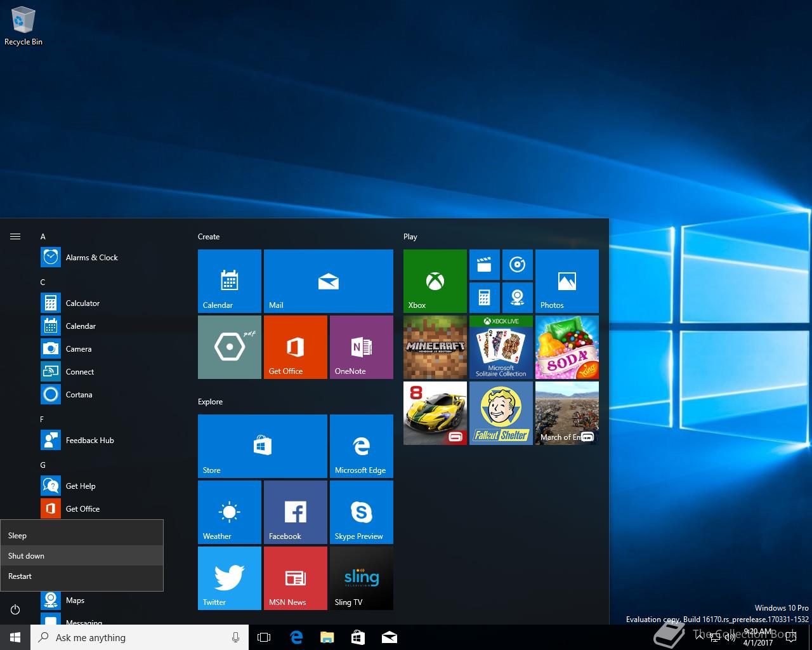Screen dimensions: 812x650
Task: Click the Create tile group title
Action: [x=209, y=237]
